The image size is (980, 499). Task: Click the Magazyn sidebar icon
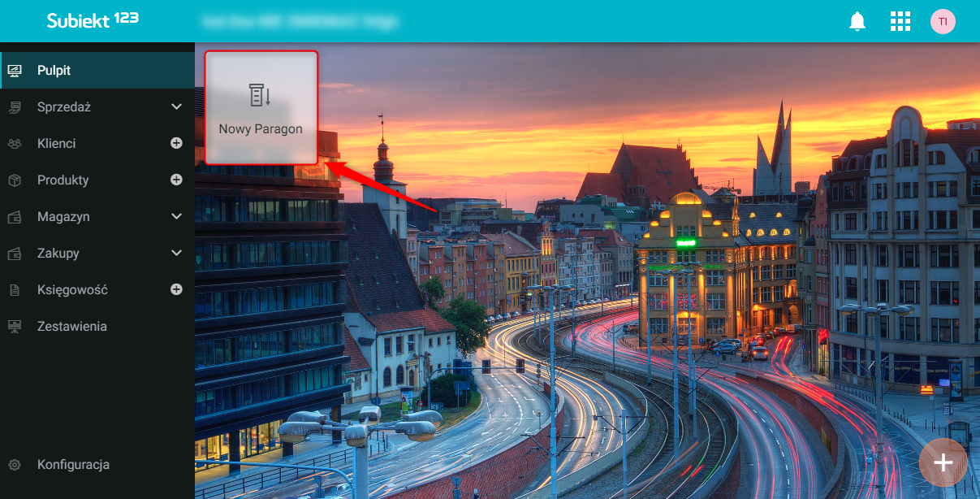(15, 217)
